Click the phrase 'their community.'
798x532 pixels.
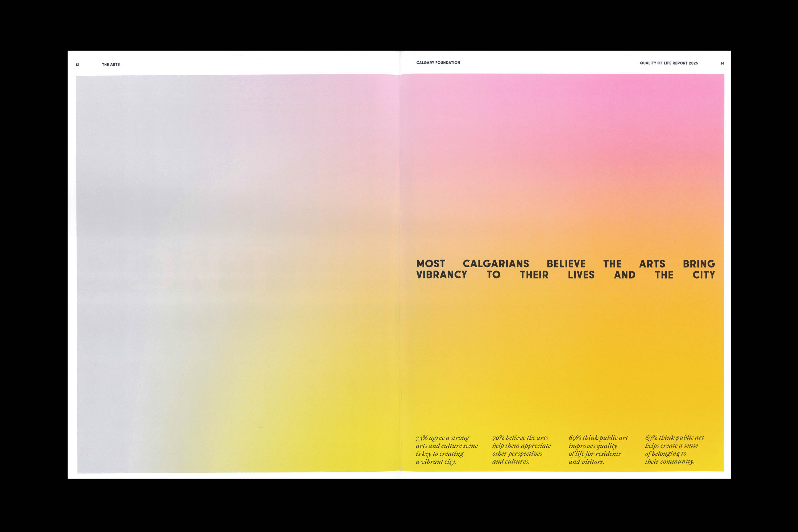coord(670,462)
